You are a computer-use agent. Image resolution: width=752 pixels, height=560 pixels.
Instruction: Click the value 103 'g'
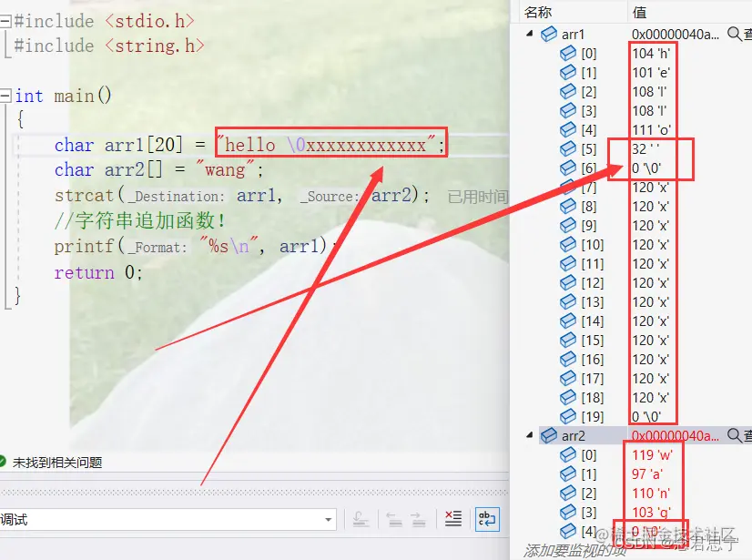651,513
